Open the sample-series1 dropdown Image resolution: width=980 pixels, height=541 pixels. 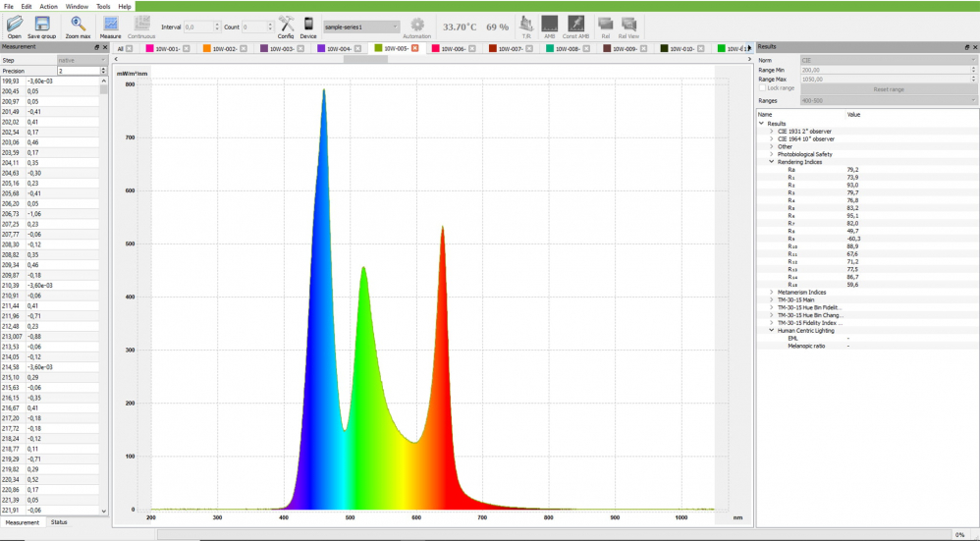pyautogui.click(x=361, y=27)
